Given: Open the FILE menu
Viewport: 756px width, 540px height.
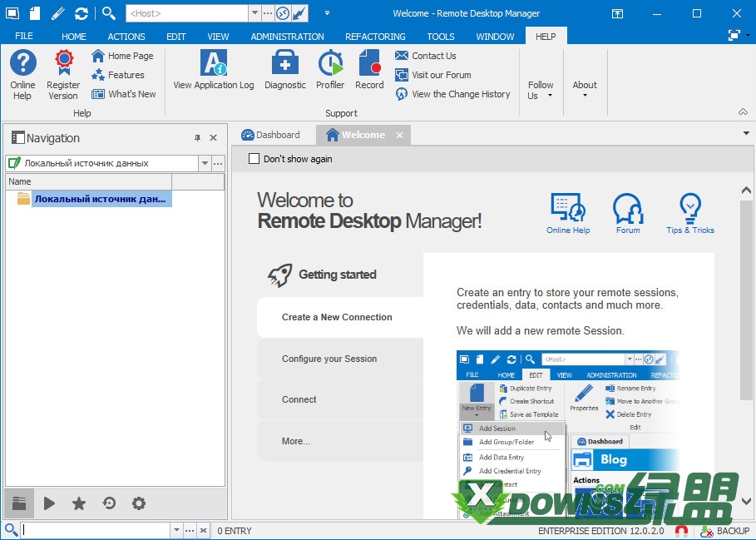Looking at the screenshot, I should [x=23, y=36].
